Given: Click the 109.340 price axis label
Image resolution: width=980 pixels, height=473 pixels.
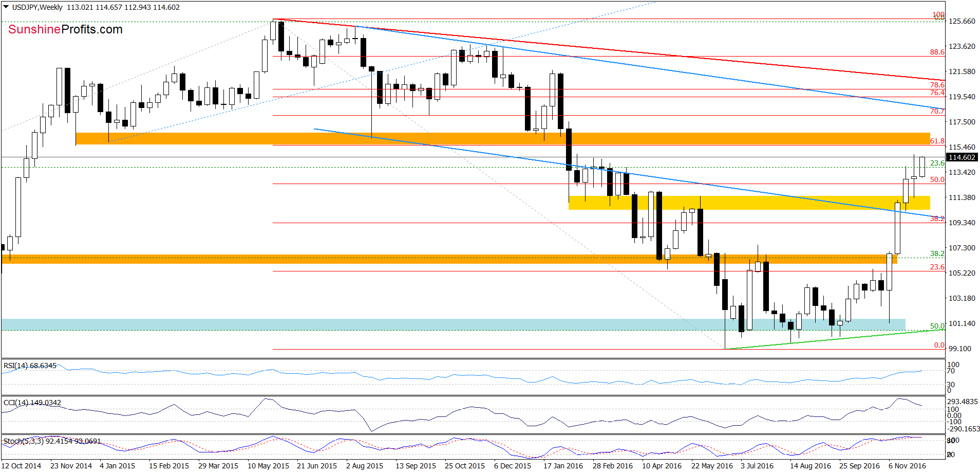Looking at the screenshot, I should (x=962, y=223).
